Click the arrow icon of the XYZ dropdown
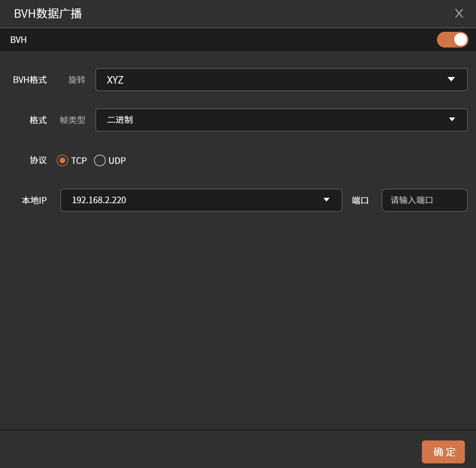This screenshot has width=476, height=468. 451,79
